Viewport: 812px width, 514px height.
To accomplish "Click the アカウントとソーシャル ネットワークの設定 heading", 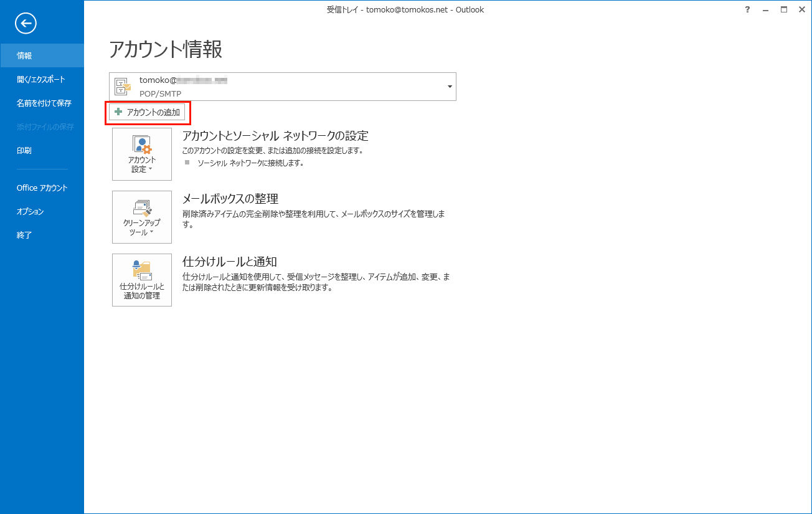I will coord(275,136).
